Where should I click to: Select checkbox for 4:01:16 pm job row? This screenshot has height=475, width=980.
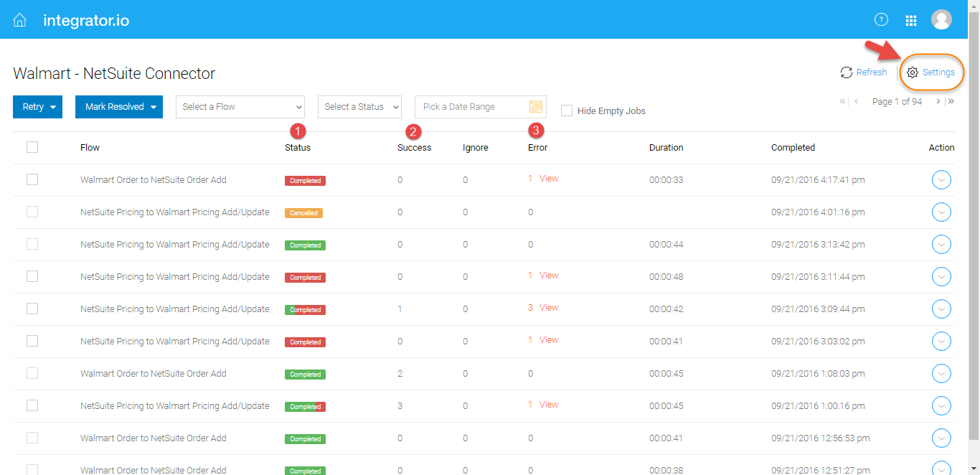[32, 212]
